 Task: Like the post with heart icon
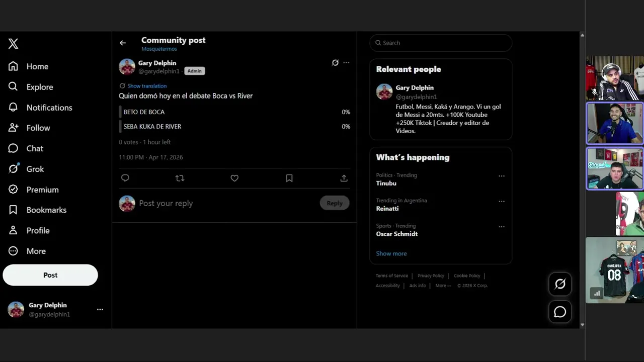[x=234, y=178]
